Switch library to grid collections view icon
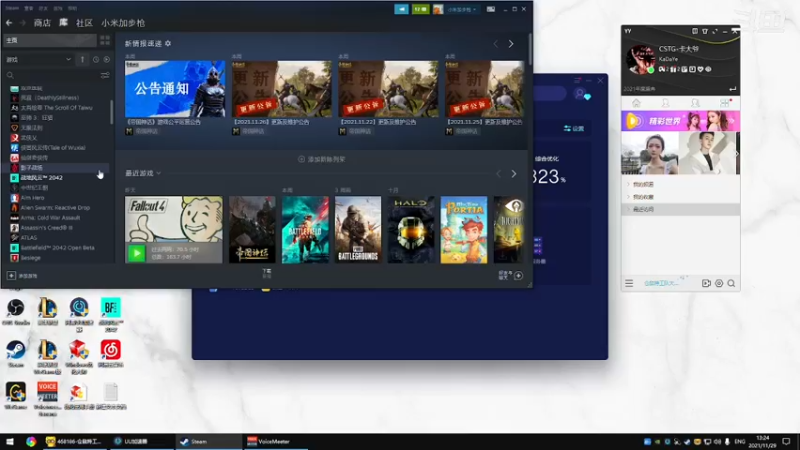 click(105, 40)
